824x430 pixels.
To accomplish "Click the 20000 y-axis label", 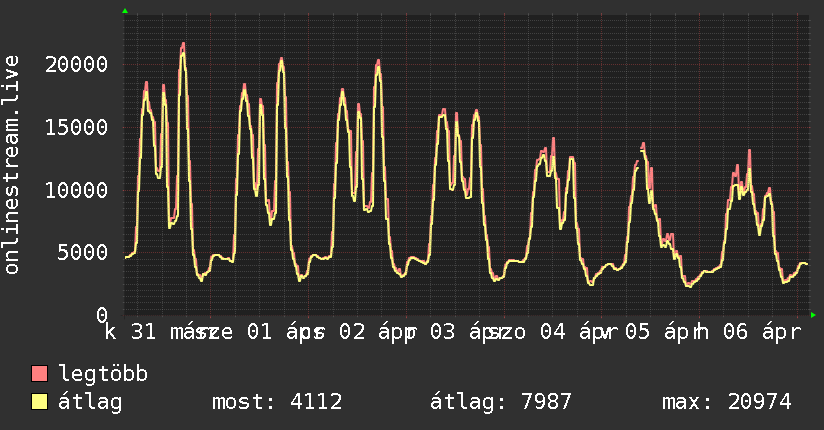I will click(x=76, y=65).
